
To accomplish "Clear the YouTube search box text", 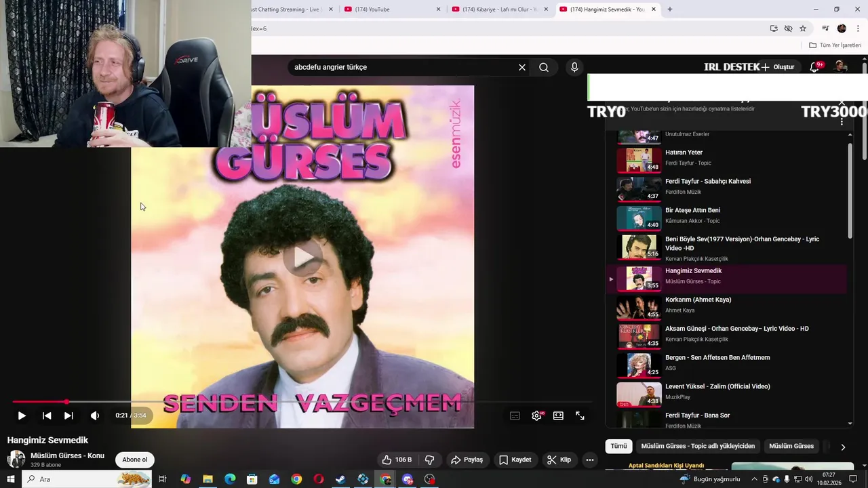I will pos(522,67).
